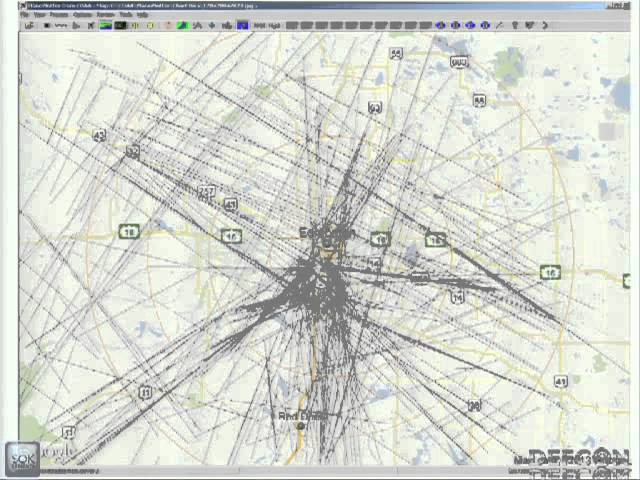640x480 pixels.
Task: Open the File menu
Action: point(24,15)
